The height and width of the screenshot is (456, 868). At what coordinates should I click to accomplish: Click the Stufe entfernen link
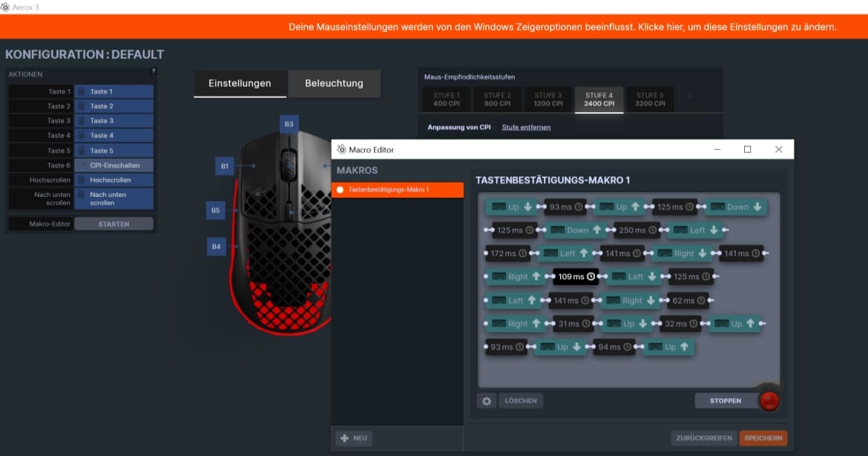coord(526,127)
